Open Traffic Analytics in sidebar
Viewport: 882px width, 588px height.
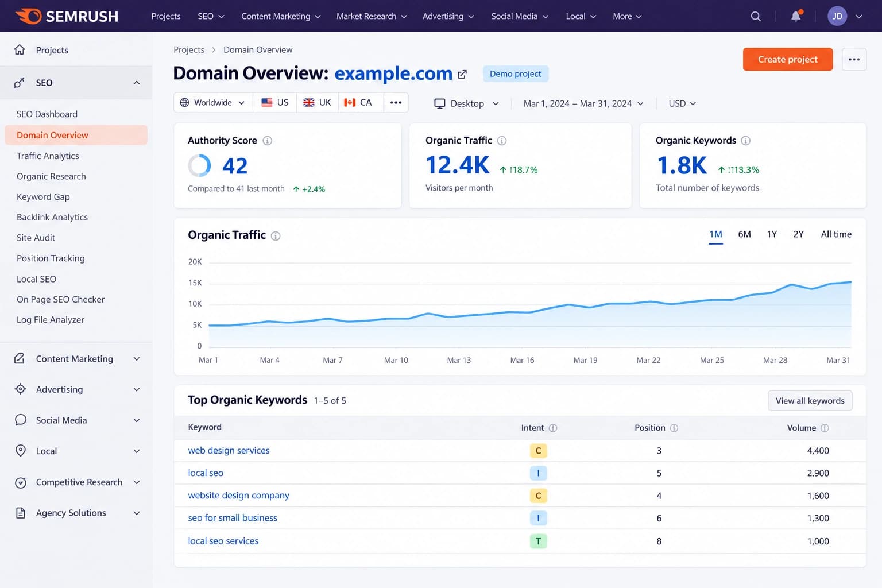click(48, 156)
